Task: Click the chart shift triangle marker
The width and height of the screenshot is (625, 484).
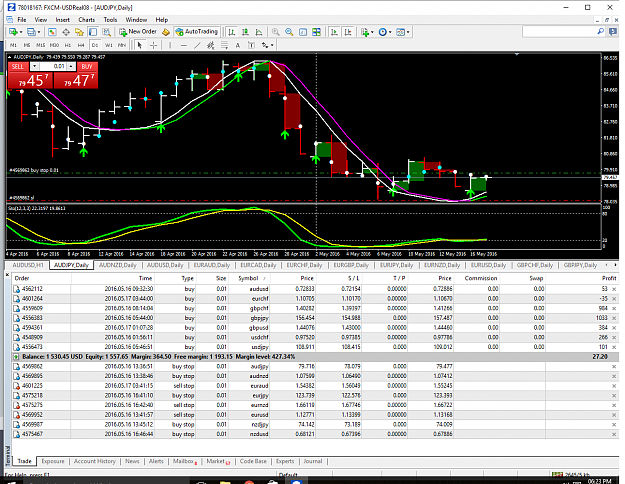Action: pyautogui.click(x=517, y=54)
